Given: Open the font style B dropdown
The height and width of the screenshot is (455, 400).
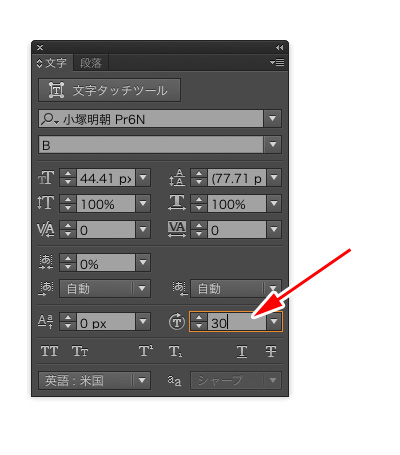Looking at the screenshot, I should (273, 144).
